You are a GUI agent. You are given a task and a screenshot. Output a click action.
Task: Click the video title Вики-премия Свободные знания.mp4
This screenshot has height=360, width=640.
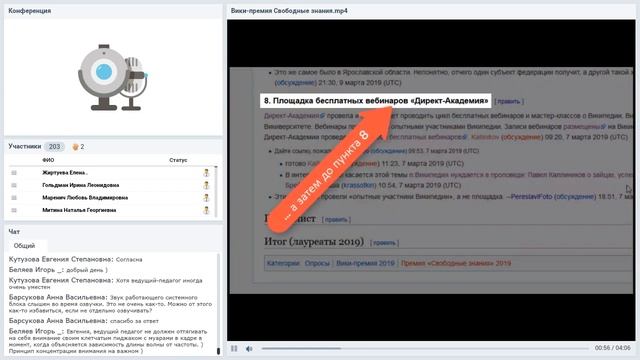(289, 11)
